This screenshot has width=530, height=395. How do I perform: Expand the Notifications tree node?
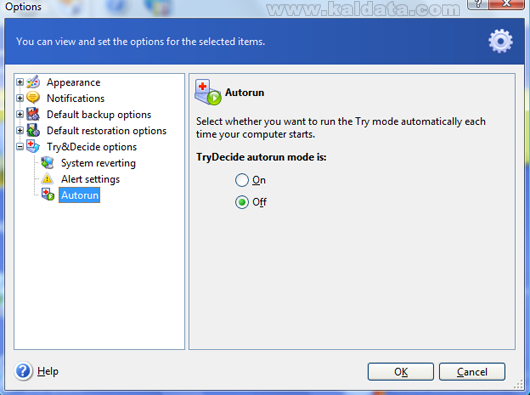(x=20, y=98)
